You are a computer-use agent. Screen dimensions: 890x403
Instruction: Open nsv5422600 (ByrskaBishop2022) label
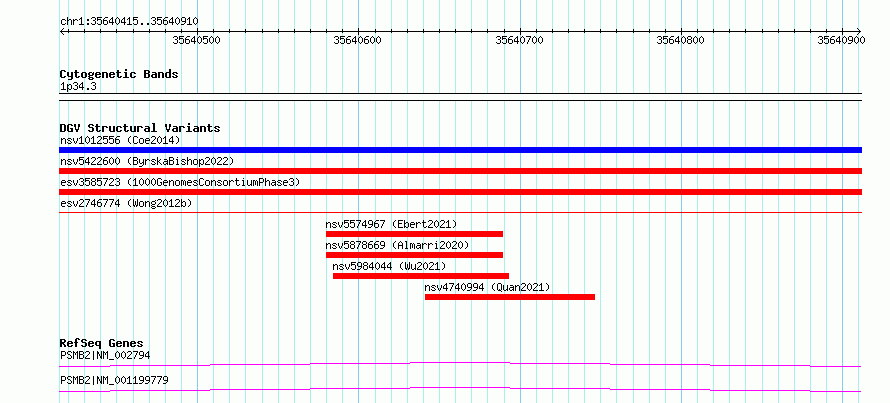(x=147, y=161)
